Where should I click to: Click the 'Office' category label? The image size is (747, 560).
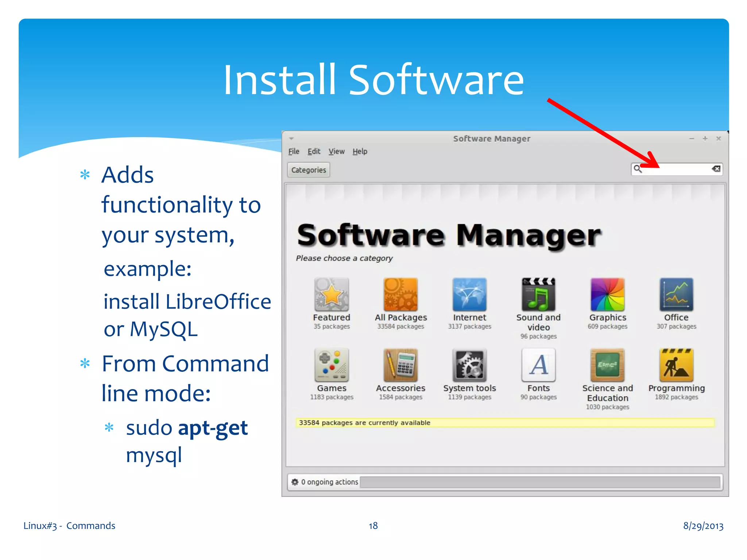click(676, 318)
